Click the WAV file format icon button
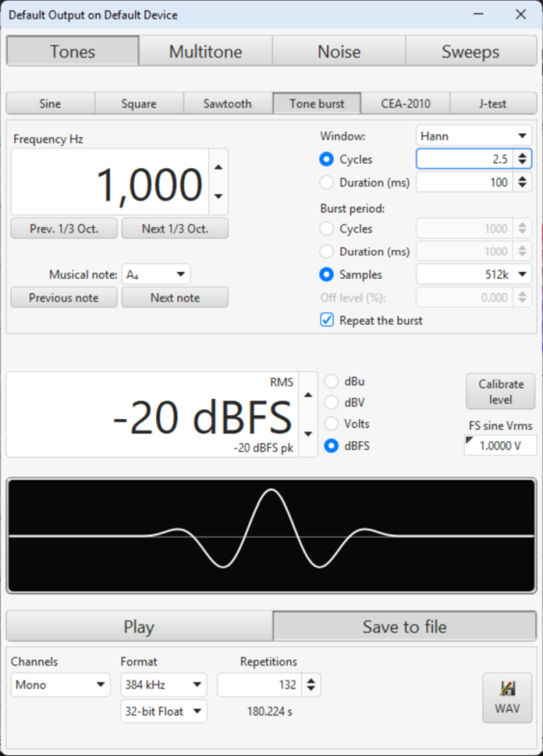The width and height of the screenshot is (543, 756). coord(507,696)
